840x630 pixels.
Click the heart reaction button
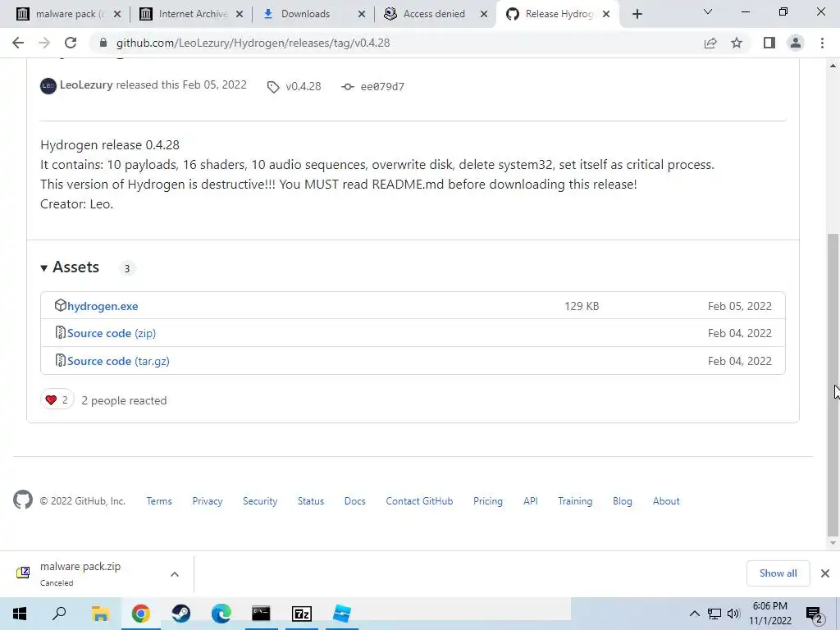(x=57, y=399)
